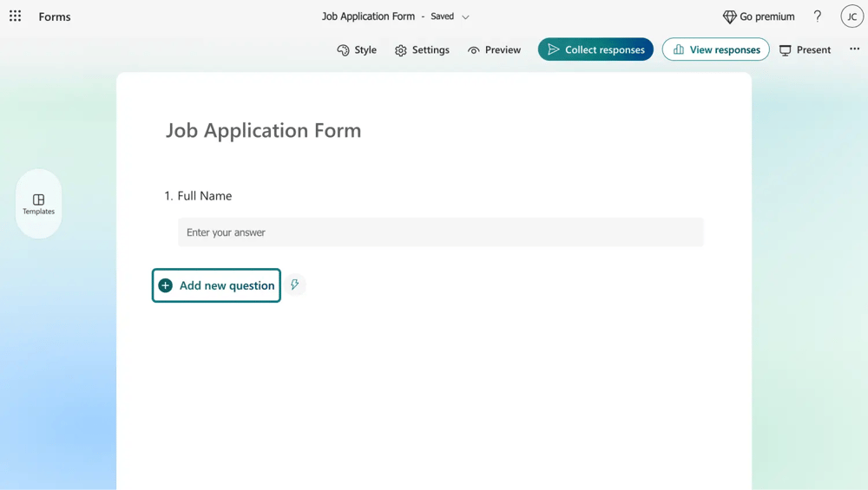Open the Help question mark icon
Screen dimensions: 868x490
pos(817,16)
